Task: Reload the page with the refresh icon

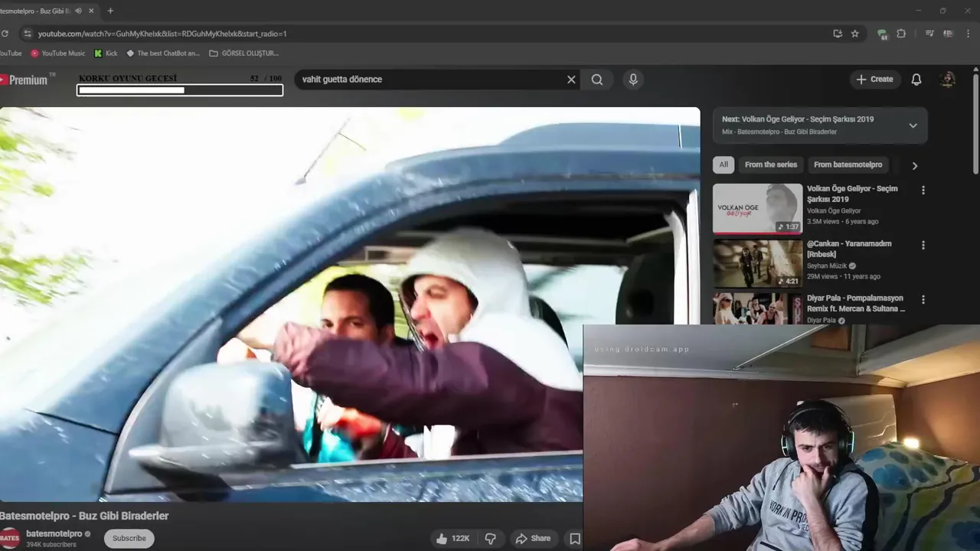Action: click(x=5, y=34)
